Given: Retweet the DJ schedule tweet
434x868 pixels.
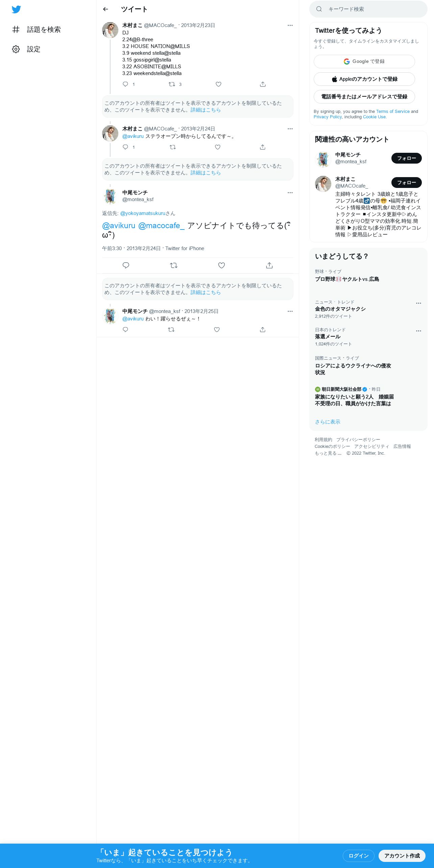Looking at the screenshot, I should pos(172,84).
